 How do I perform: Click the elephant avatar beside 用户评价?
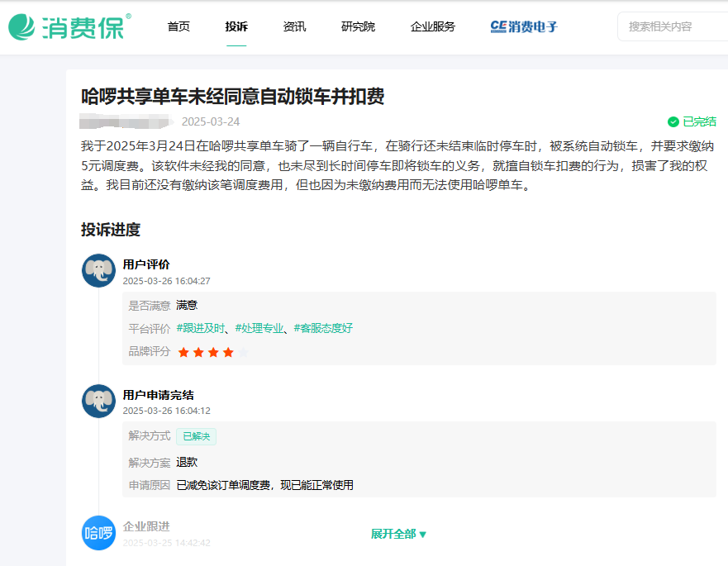pos(98,271)
